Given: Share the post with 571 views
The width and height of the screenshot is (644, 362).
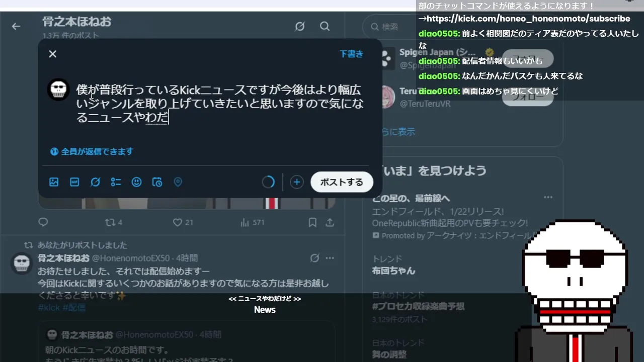Looking at the screenshot, I should (330, 222).
